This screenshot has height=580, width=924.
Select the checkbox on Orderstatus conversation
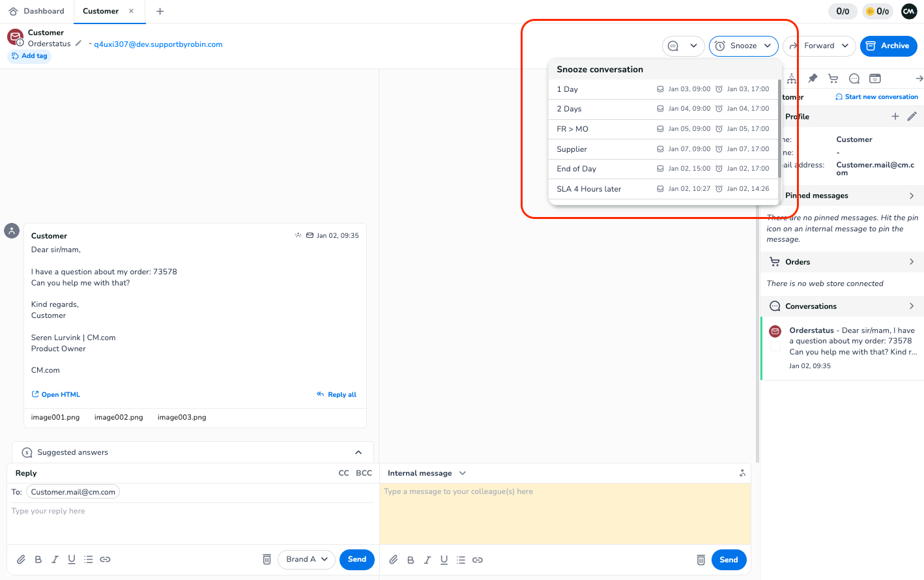click(775, 347)
